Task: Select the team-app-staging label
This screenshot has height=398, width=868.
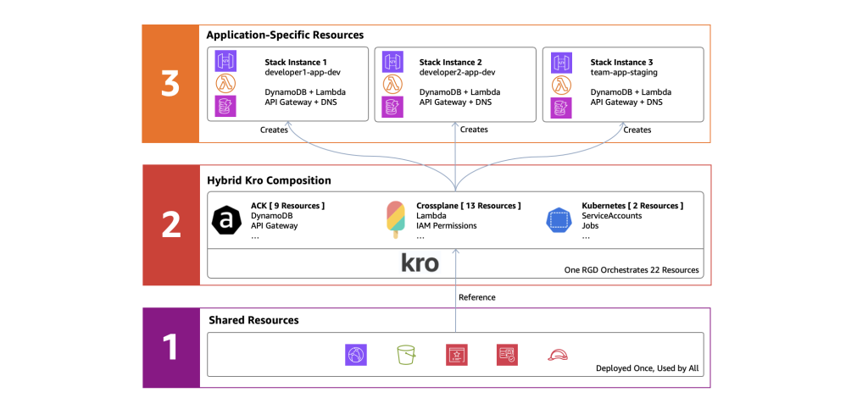Action: 623,73
